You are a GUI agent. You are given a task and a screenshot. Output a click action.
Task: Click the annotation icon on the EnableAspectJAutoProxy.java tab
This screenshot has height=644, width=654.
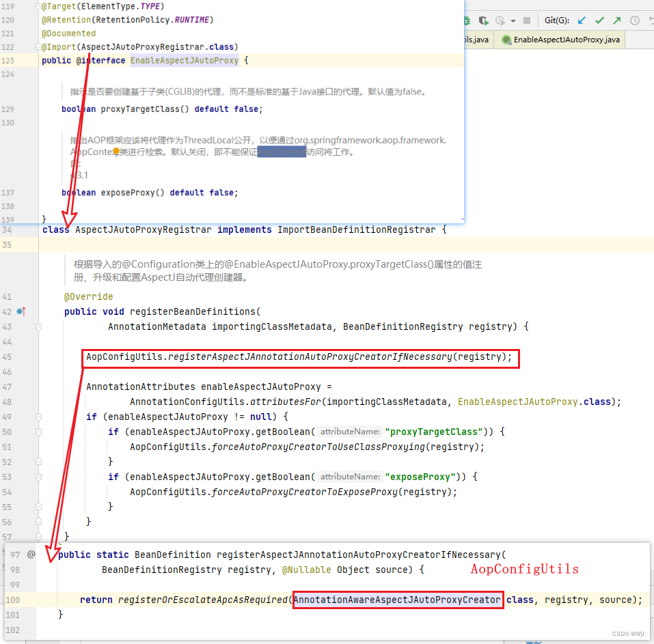(506, 40)
